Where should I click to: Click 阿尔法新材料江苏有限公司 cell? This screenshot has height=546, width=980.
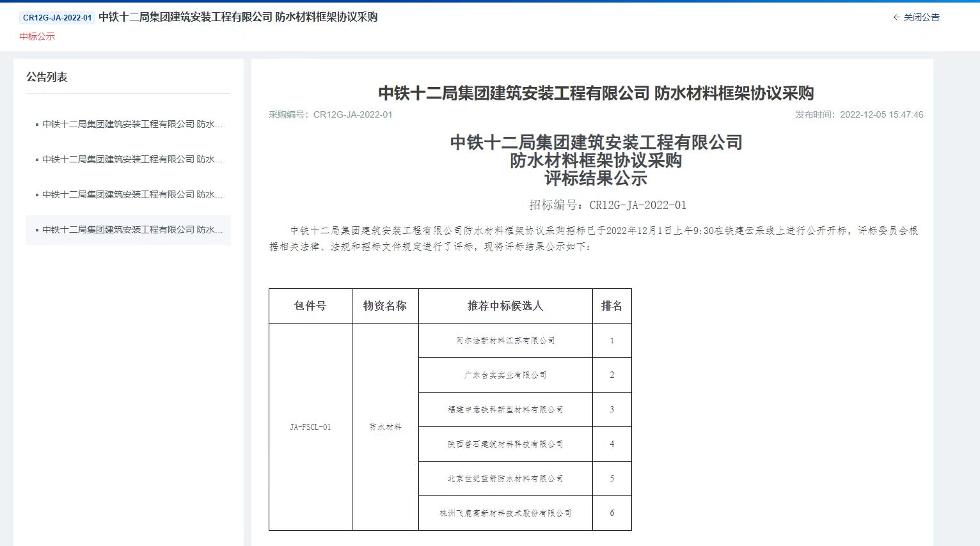pos(505,341)
